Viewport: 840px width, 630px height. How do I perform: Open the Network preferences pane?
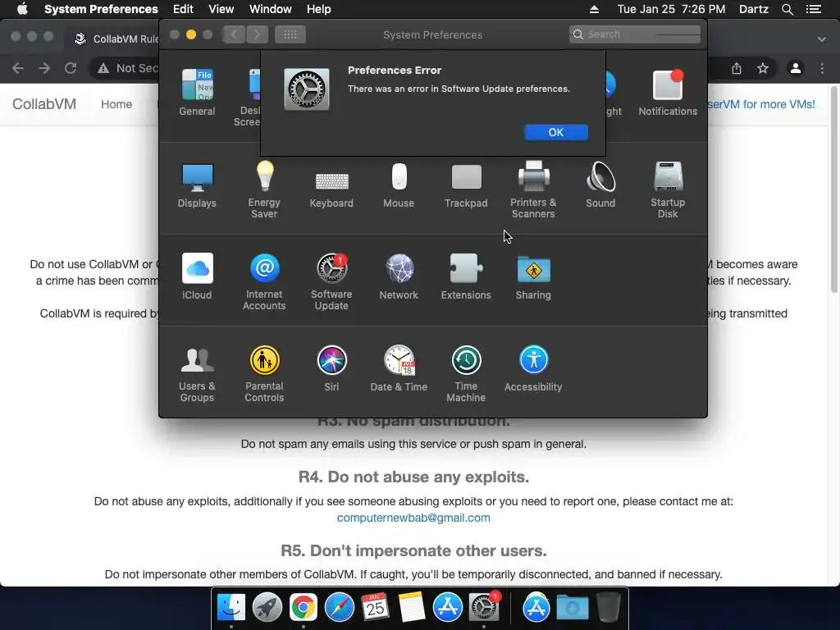(399, 276)
